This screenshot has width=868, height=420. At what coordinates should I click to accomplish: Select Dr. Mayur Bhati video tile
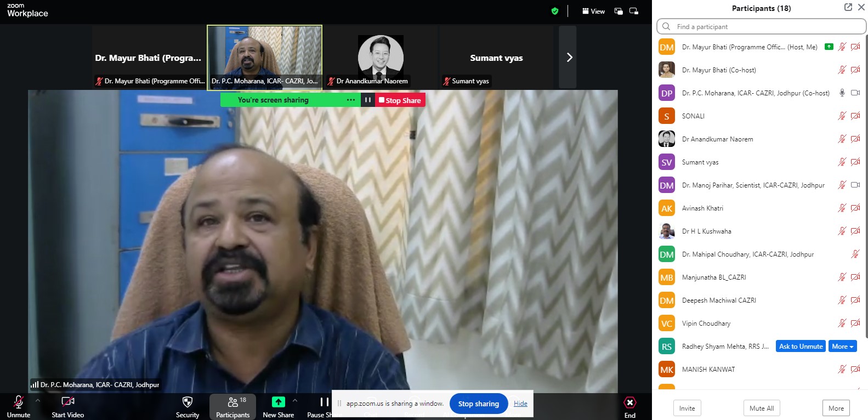[x=148, y=57]
